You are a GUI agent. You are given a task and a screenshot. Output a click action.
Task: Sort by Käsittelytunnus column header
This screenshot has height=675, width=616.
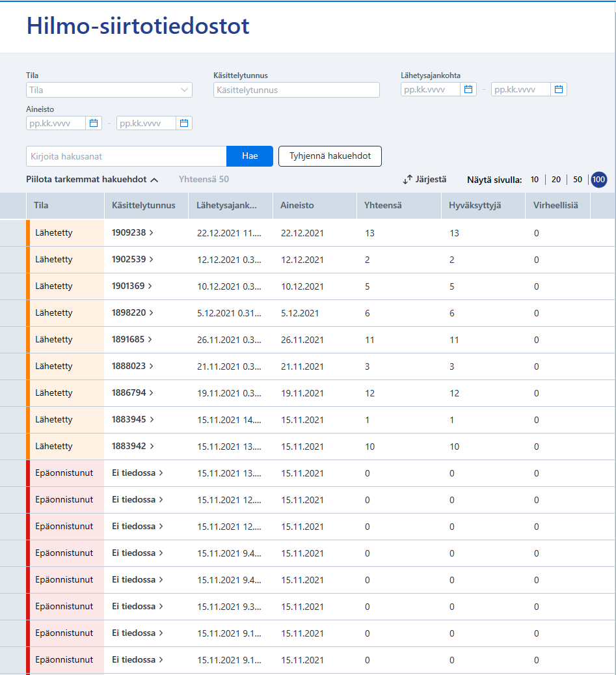coord(144,205)
